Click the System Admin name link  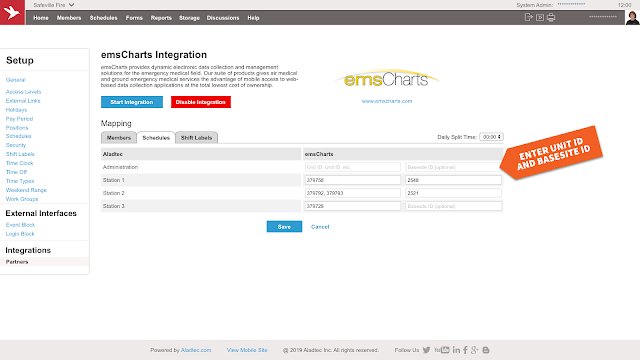tap(571, 4)
